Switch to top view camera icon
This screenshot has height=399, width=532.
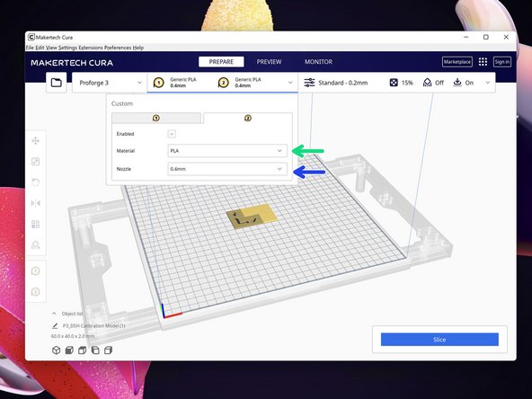(x=82, y=350)
